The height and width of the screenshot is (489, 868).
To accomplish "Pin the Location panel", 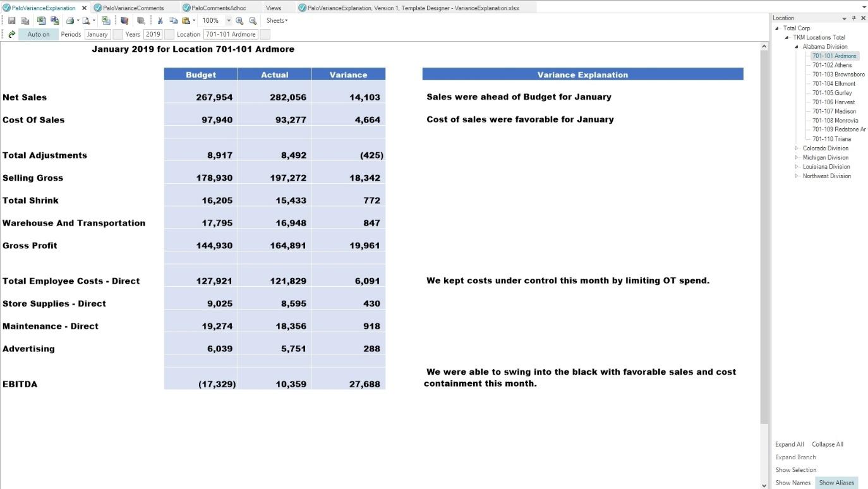I will [854, 18].
